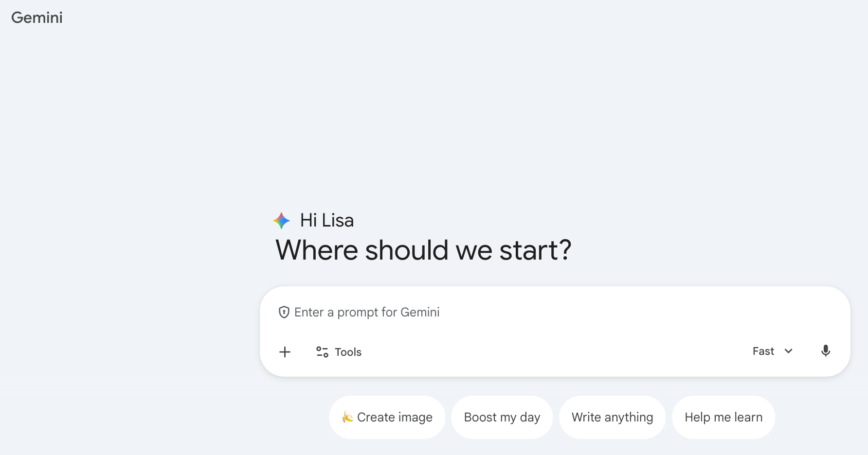Select the Tools sliders icon
Image resolution: width=868 pixels, height=455 pixels.
[x=322, y=351]
